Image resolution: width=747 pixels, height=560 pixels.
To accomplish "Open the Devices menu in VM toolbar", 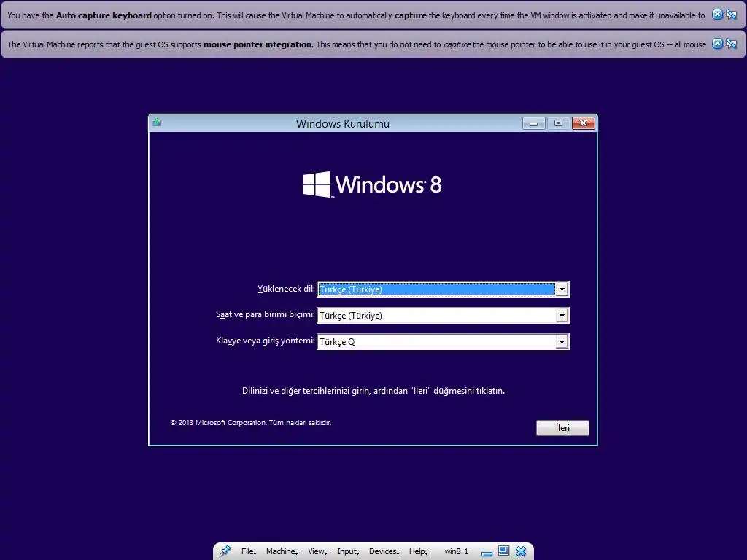I will (x=384, y=551).
